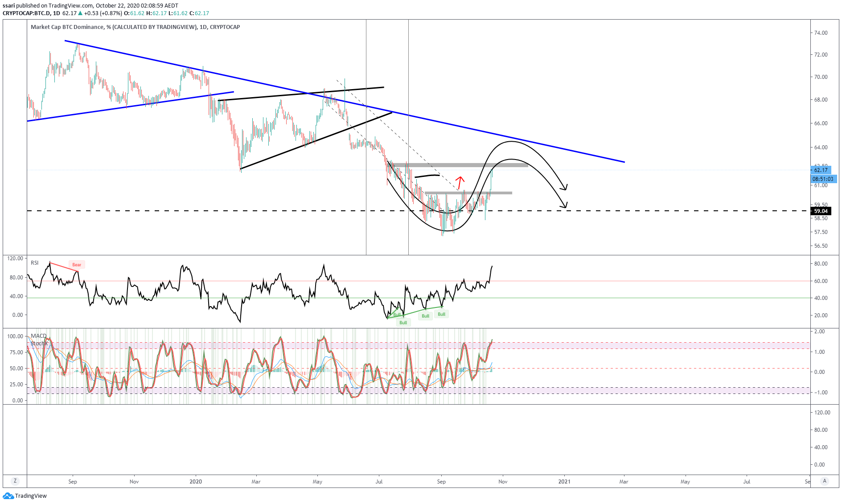
Task: Click the 2021 label on time axis
Action: 564,481
